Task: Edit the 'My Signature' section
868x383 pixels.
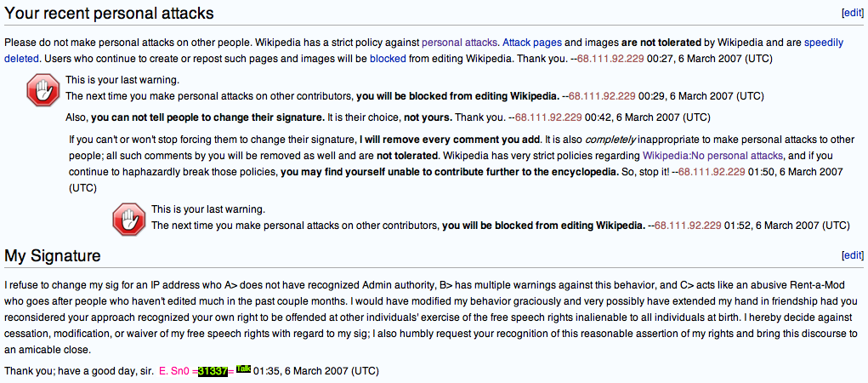Action: point(851,255)
